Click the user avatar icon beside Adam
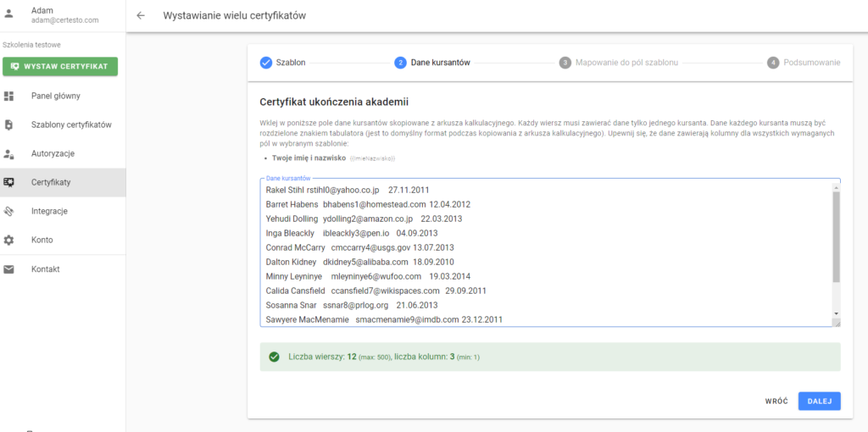Screen dimensions: 868x432 8,14
